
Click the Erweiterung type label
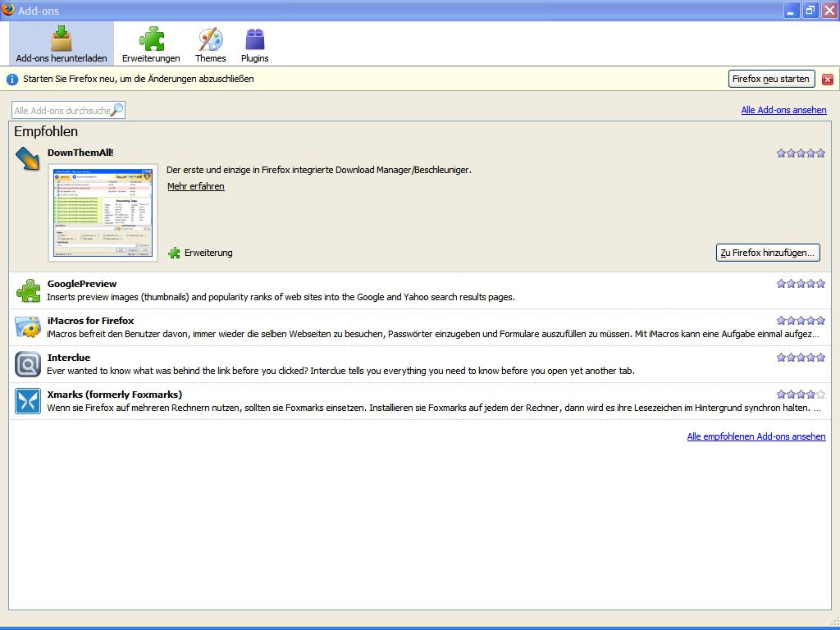[x=208, y=253]
